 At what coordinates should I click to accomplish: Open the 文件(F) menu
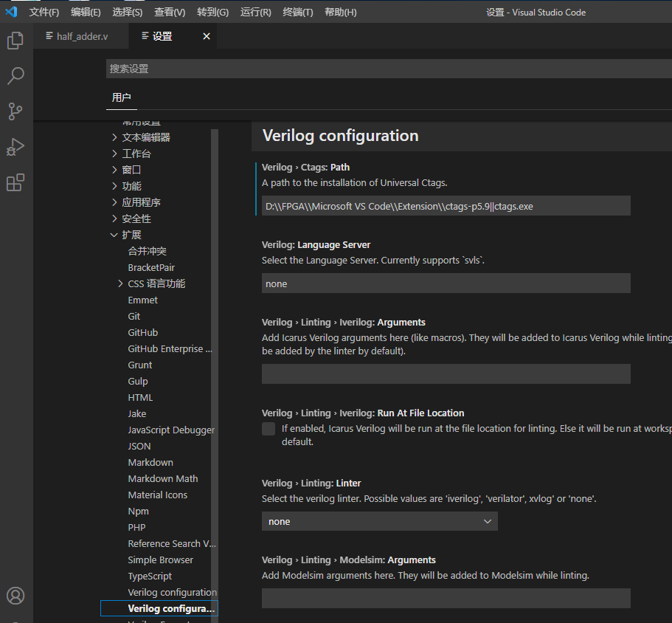pyautogui.click(x=44, y=12)
